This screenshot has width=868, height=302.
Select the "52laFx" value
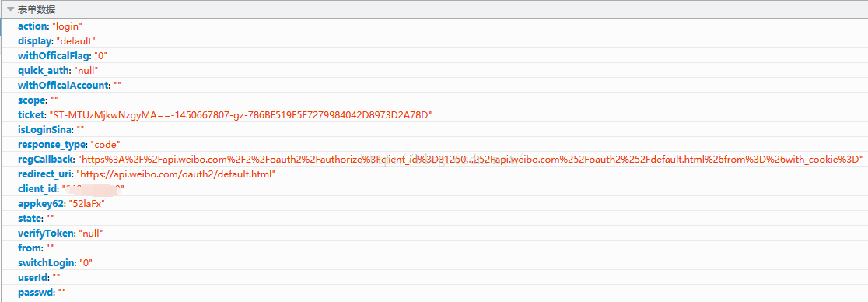click(x=86, y=203)
